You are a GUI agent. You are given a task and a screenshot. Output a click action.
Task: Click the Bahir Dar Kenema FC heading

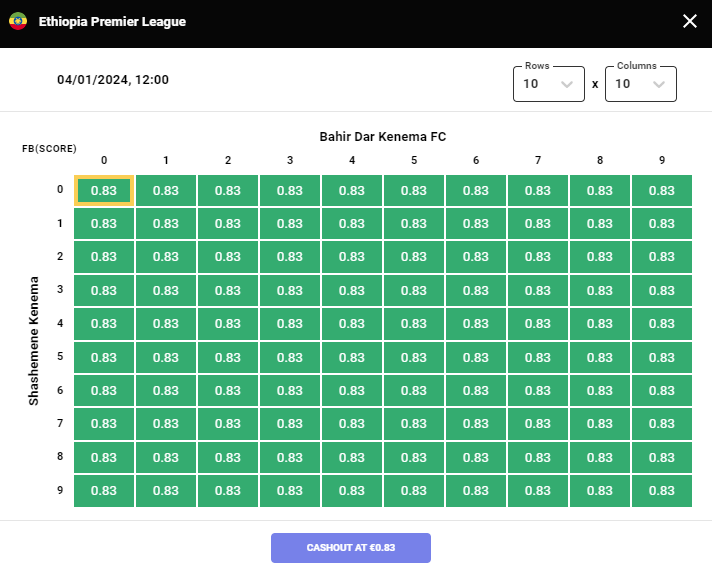tap(382, 136)
